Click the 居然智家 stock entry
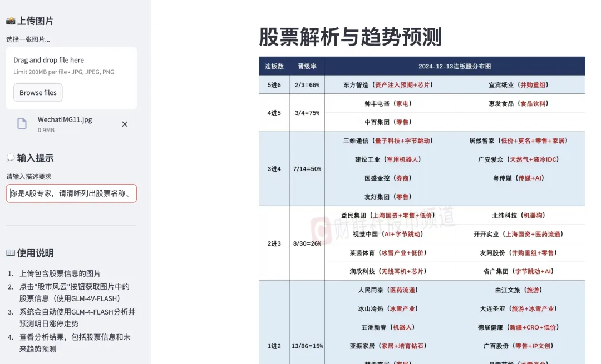The width and height of the screenshot is (601, 364). point(519,141)
